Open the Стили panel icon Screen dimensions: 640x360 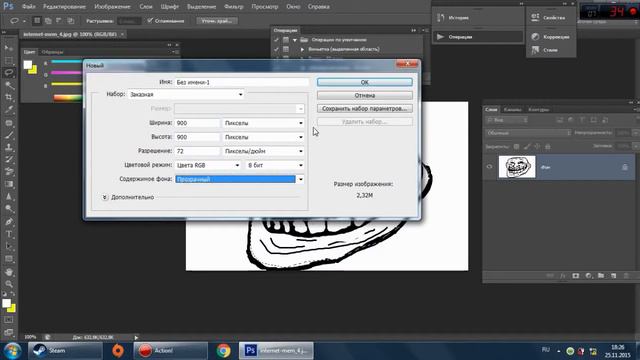click(x=535, y=50)
